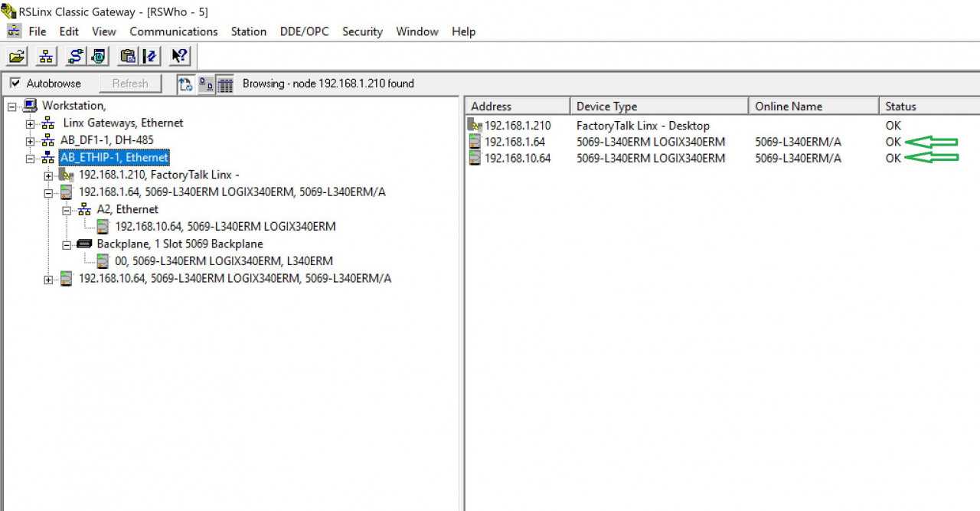
Task: Open RSWho network browser icon
Action: coord(46,56)
